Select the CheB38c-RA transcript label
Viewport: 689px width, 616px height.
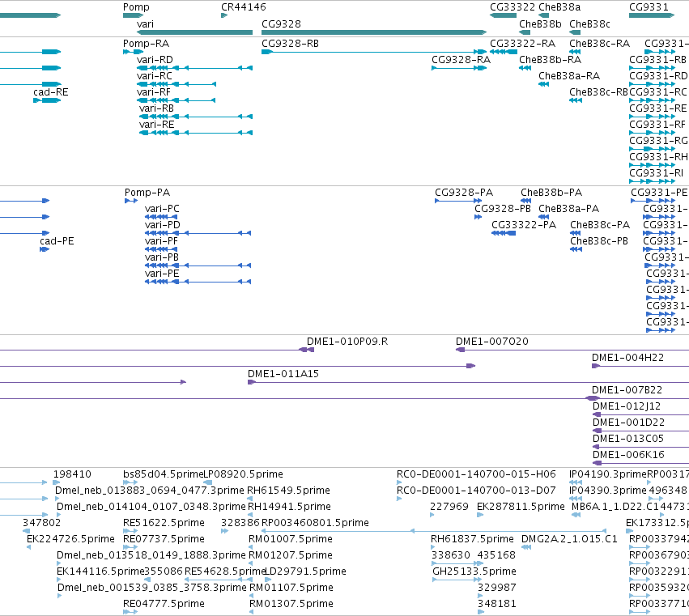tap(599, 44)
